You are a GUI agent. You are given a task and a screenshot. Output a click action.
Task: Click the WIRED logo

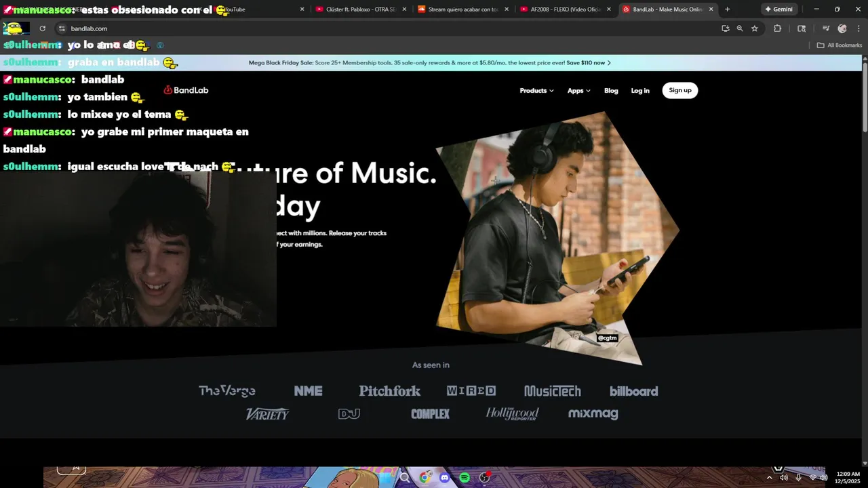tap(471, 391)
